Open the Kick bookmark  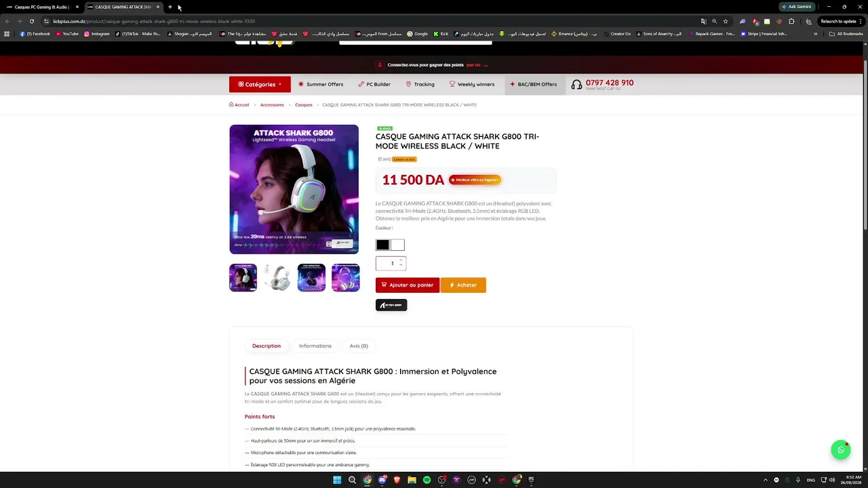click(441, 33)
